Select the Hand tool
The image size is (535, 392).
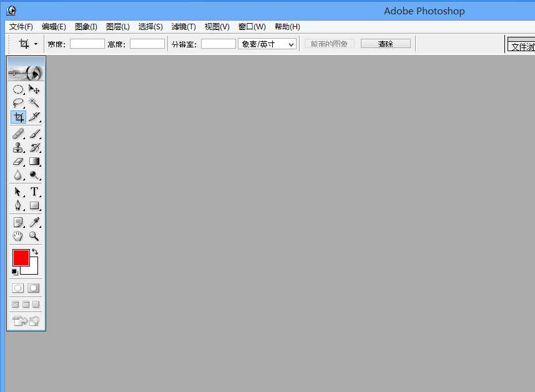click(18, 237)
